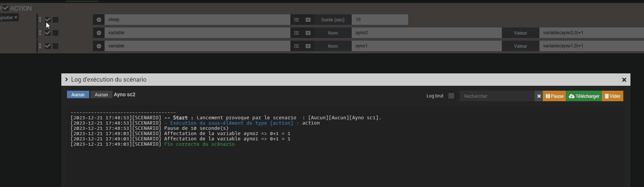Image resolution: width=644 pixels, height=187 pixels.
Task: Click minus icon on ayno1 variable row
Action: [x=99, y=46]
